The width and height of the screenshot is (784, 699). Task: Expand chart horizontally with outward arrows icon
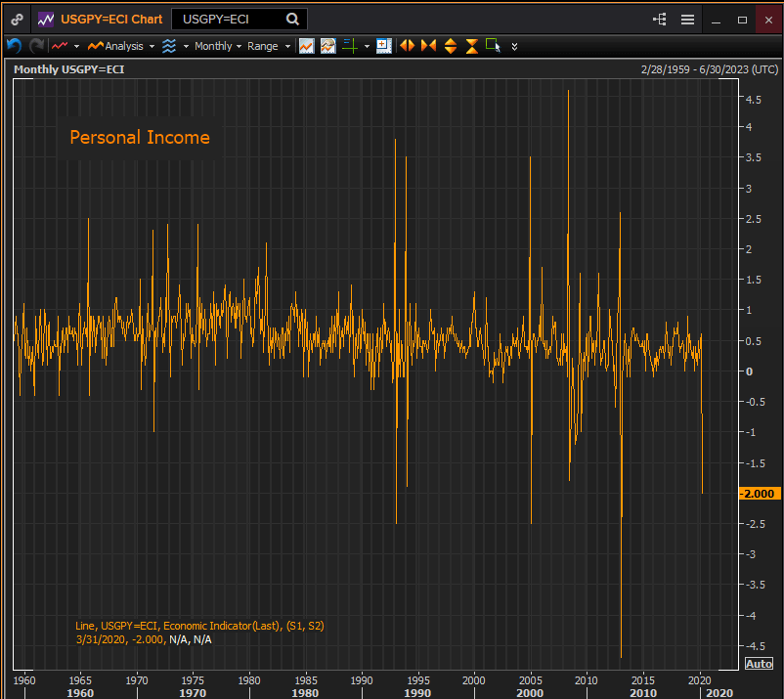407,46
